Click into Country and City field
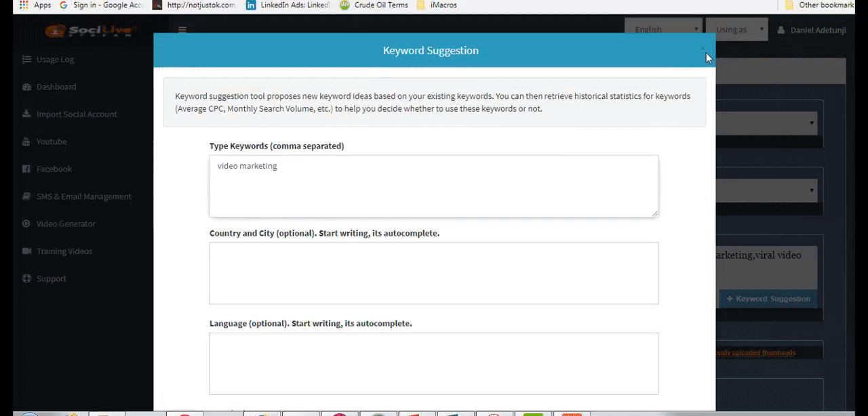This screenshot has width=868, height=416. 433,273
